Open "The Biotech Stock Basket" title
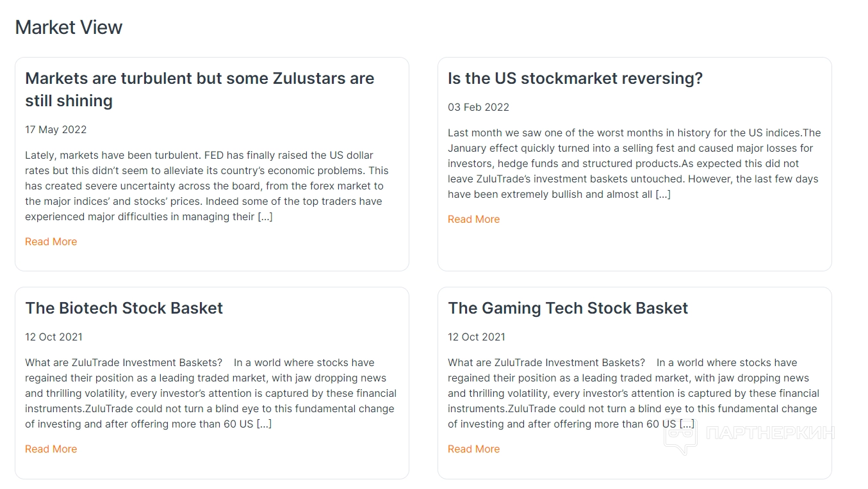 (x=124, y=308)
